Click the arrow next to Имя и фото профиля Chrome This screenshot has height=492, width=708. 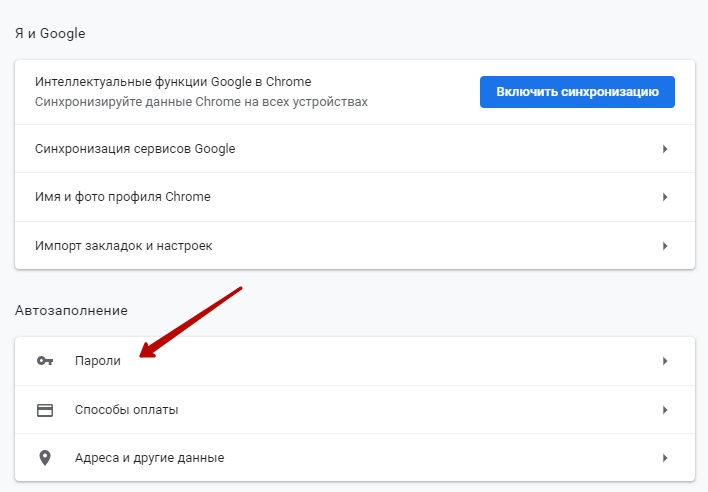[665, 197]
